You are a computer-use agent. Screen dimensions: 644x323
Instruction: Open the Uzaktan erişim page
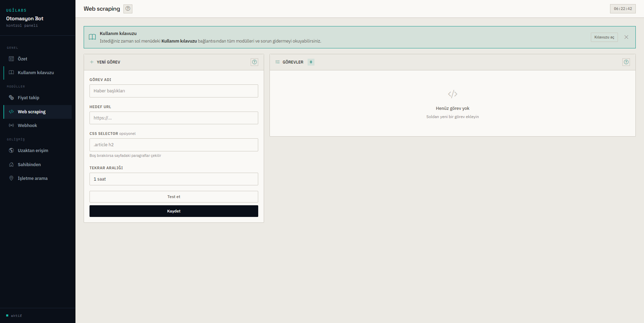[x=38, y=150]
